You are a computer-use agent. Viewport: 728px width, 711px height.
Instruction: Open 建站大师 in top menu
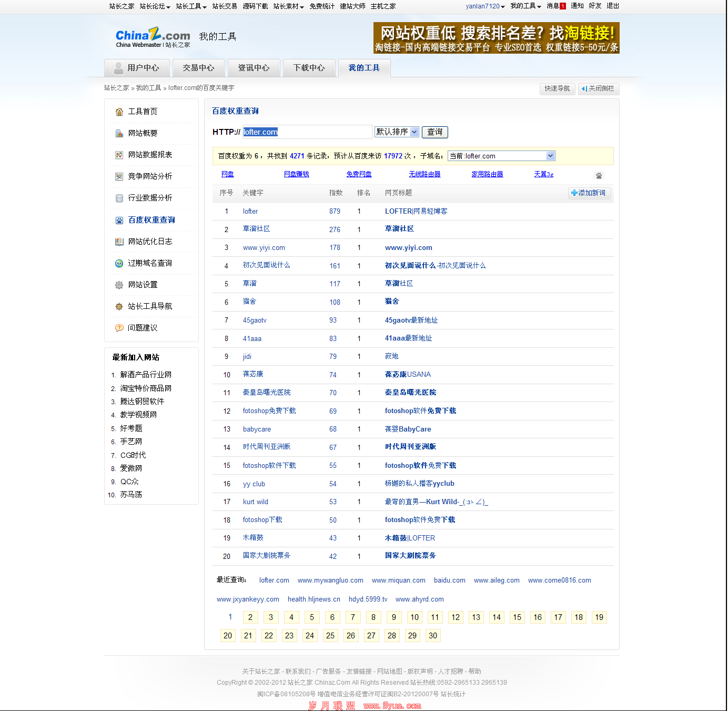pos(352,6)
